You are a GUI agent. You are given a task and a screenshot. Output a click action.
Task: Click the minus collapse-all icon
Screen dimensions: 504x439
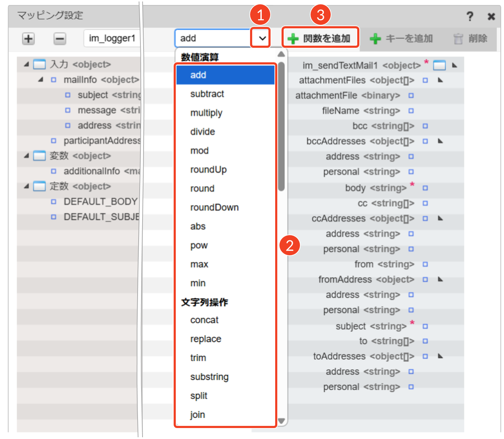[x=60, y=39]
